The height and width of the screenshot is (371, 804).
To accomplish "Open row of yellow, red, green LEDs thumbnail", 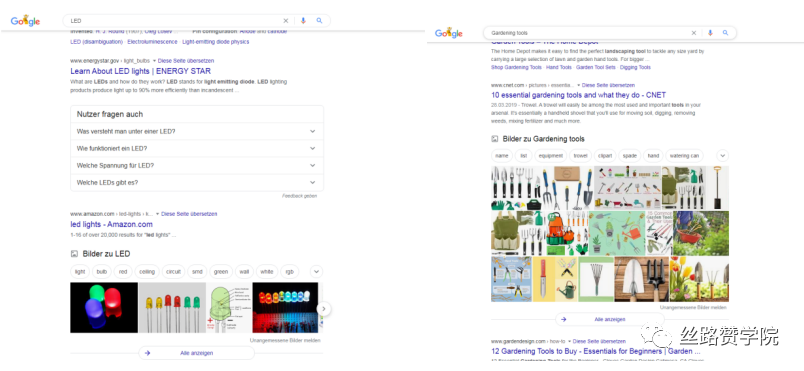I will (x=172, y=307).
